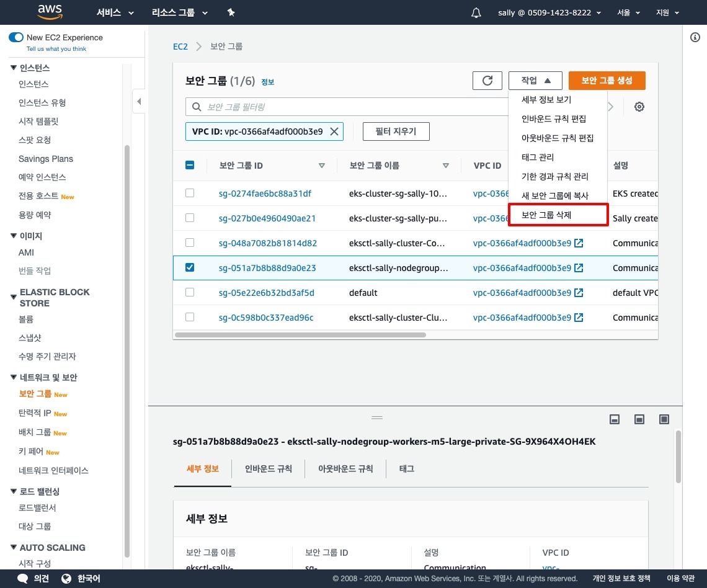The image size is (707, 588).
Task: Open the pin shortcut icon in navbar
Action: click(231, 12)
